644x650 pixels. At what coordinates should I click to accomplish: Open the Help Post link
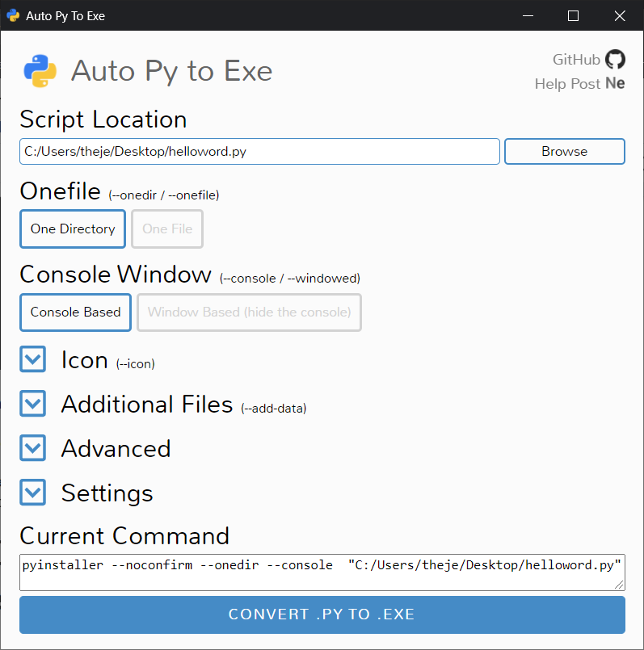[x=567, y=84]
